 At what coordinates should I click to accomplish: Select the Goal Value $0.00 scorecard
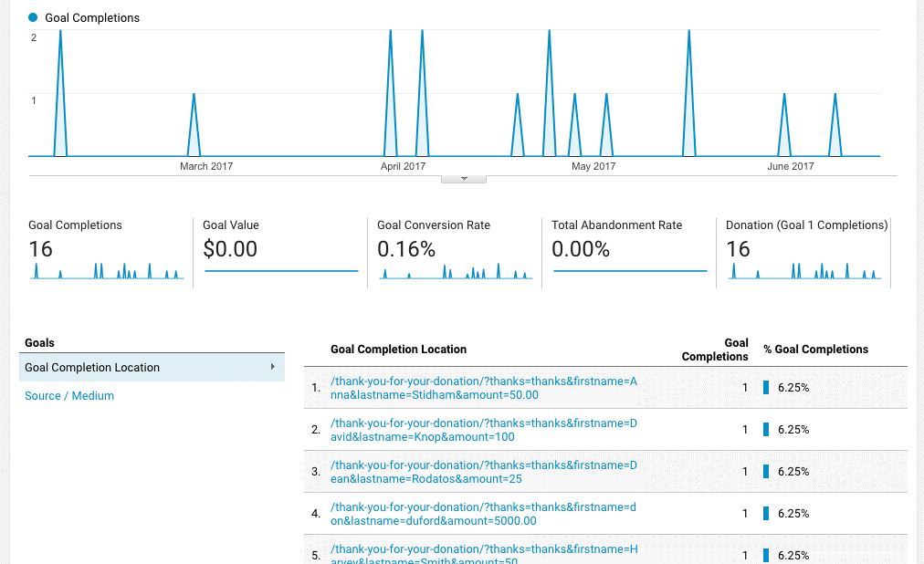tap(280, 248)
